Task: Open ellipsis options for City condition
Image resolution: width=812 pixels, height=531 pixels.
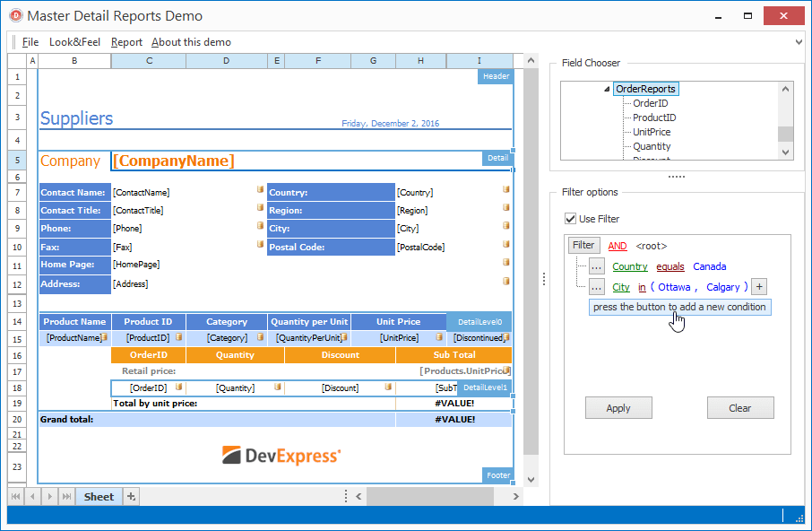Action: click(597, 287)
